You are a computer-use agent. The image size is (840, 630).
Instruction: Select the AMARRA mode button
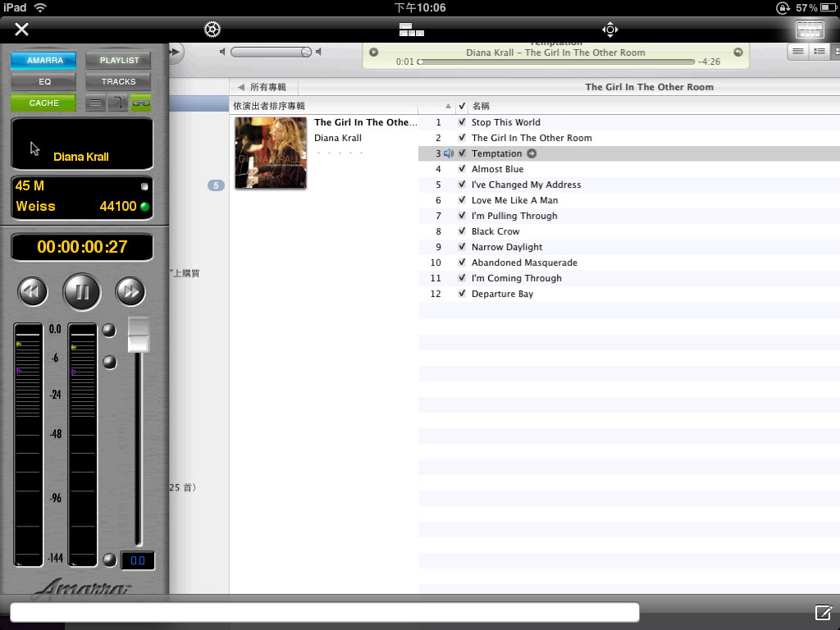[x=44, y=61]
